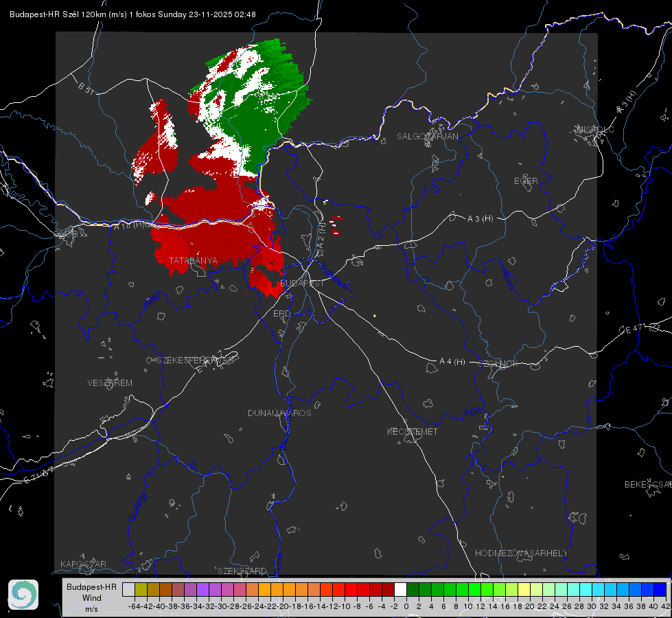
Task: Choose the yellow swatch at 18
Action: (x=524, y=589)
